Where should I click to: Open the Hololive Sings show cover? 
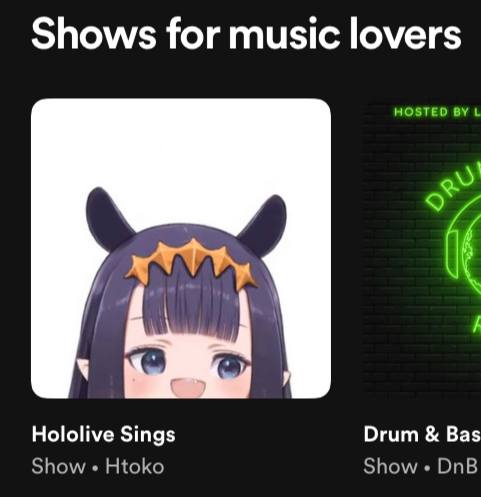pyautogui.click(x=181, y=248)
